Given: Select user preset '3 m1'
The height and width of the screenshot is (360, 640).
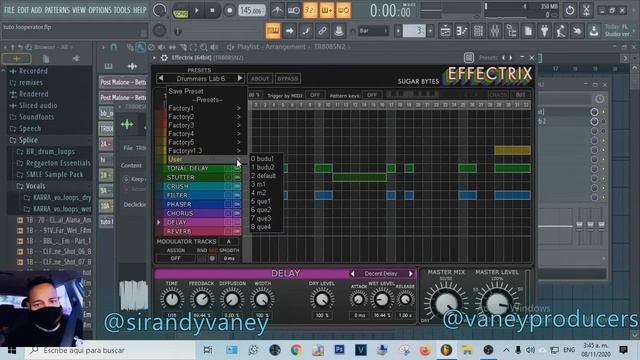Looking at the screenshot, I should pos(266,184).
